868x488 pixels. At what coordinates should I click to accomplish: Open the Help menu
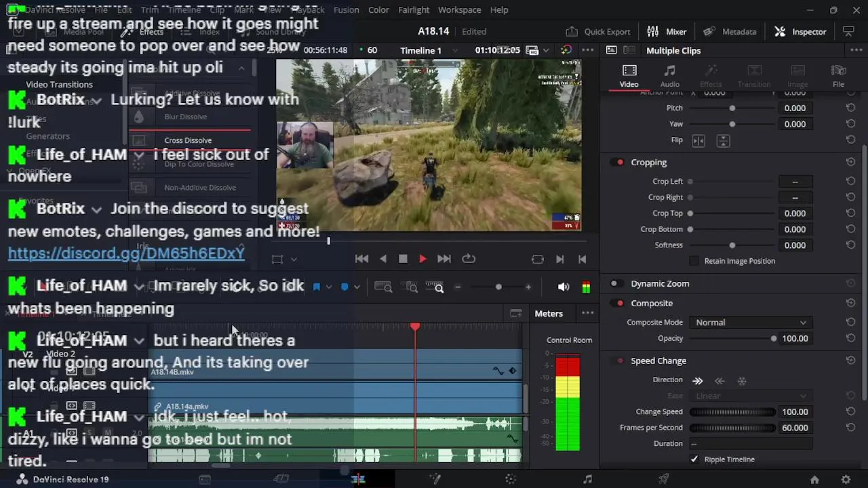coord(499,9)
